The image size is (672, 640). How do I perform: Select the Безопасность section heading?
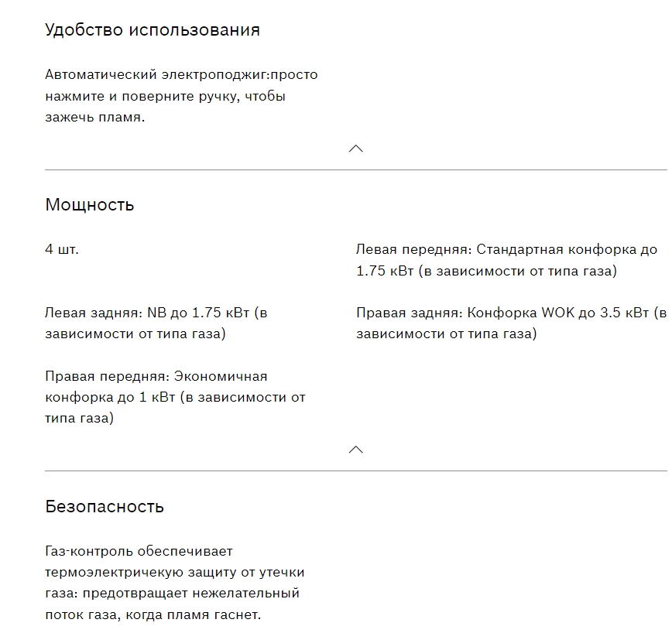coord(105,507)
